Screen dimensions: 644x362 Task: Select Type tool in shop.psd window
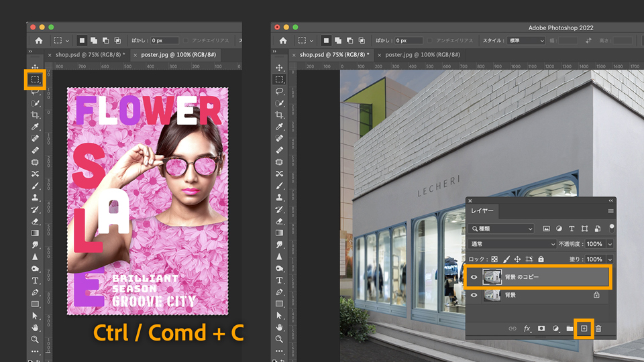(x=279, y=280)
